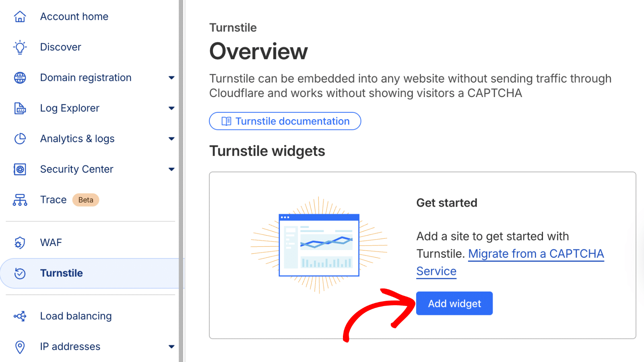
Task: Click the WAF shield gear icon
Action: point(20,243)
